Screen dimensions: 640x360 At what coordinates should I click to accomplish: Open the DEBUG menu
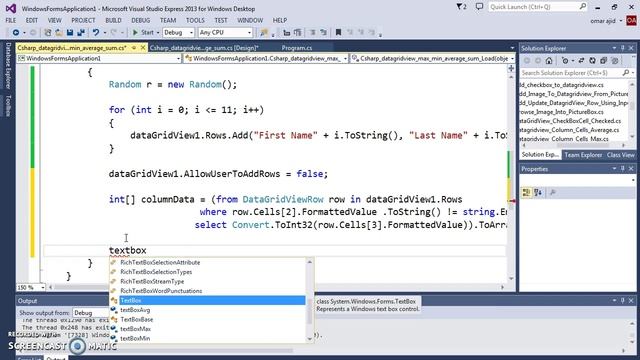[140, 20]
